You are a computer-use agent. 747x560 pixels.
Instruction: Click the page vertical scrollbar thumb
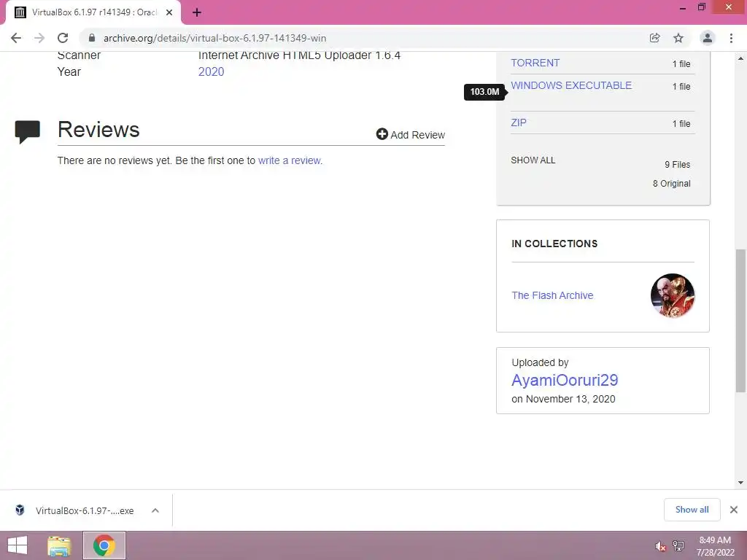coord(741,321)
